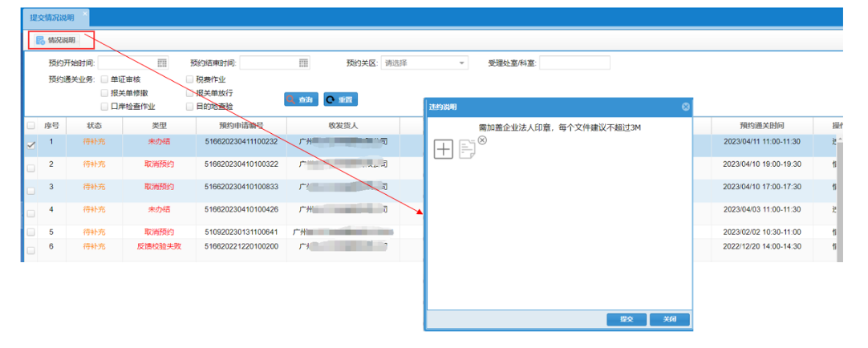Click the 关闭 button in dialog
Image resolution: width=868 pixels, height=348 pixels.
pyautogui.click(x=670, y=319)
